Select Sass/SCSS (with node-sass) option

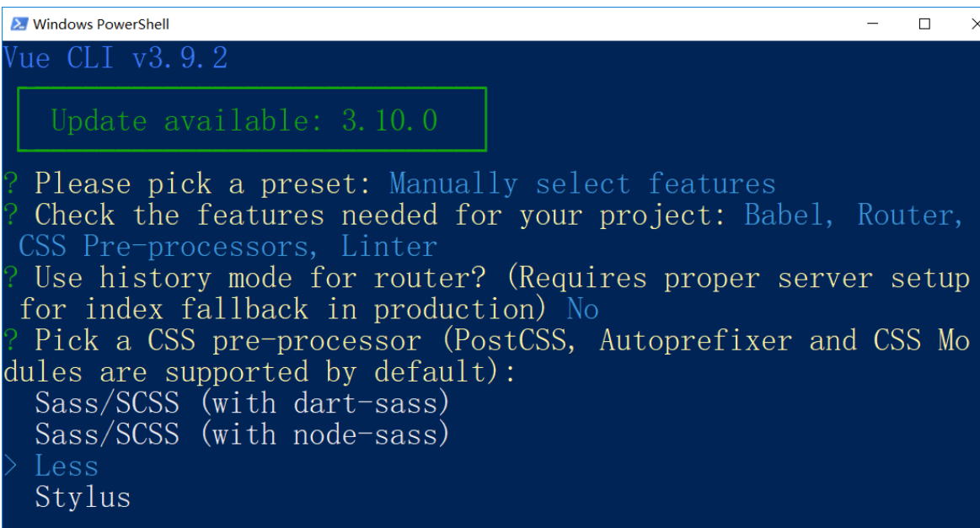(242, 435)
